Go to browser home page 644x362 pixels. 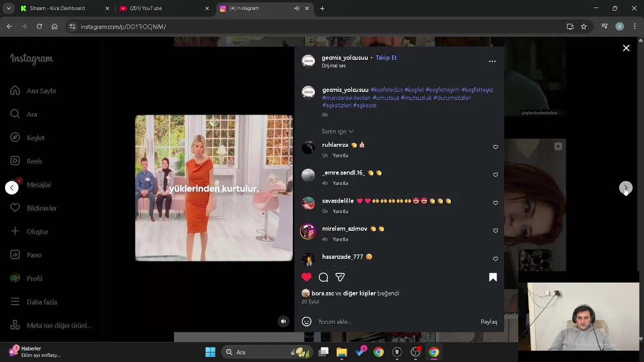pos(54,27)
